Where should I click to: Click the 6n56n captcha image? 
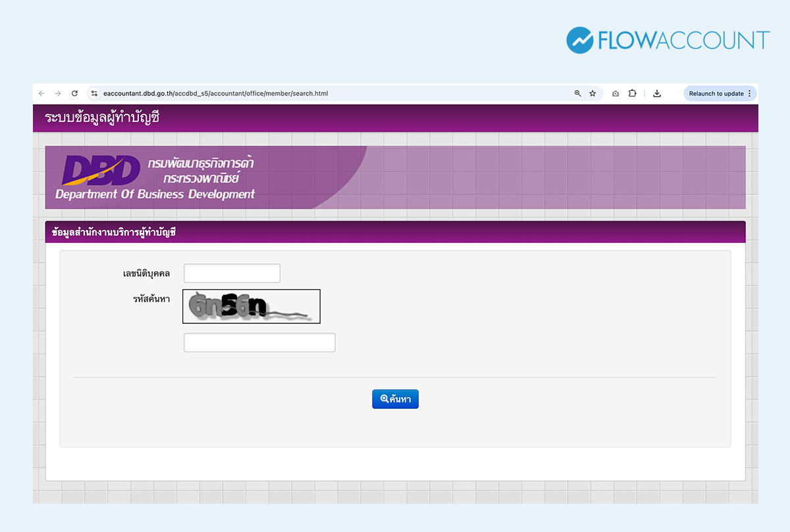tap(251, 307)
